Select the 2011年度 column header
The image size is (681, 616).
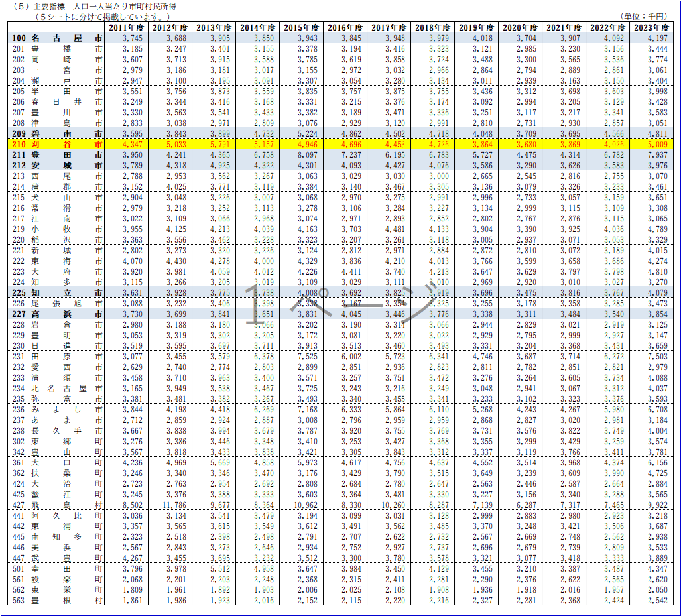[127, 27]
